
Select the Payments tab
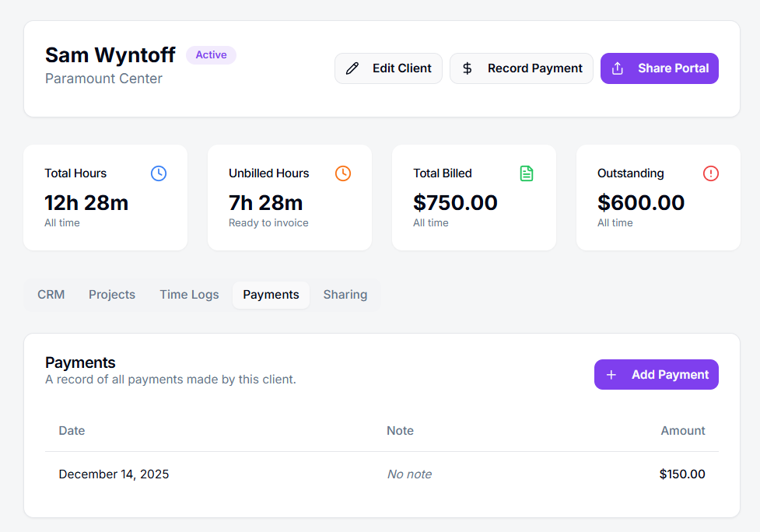click(x=271, y=295)
